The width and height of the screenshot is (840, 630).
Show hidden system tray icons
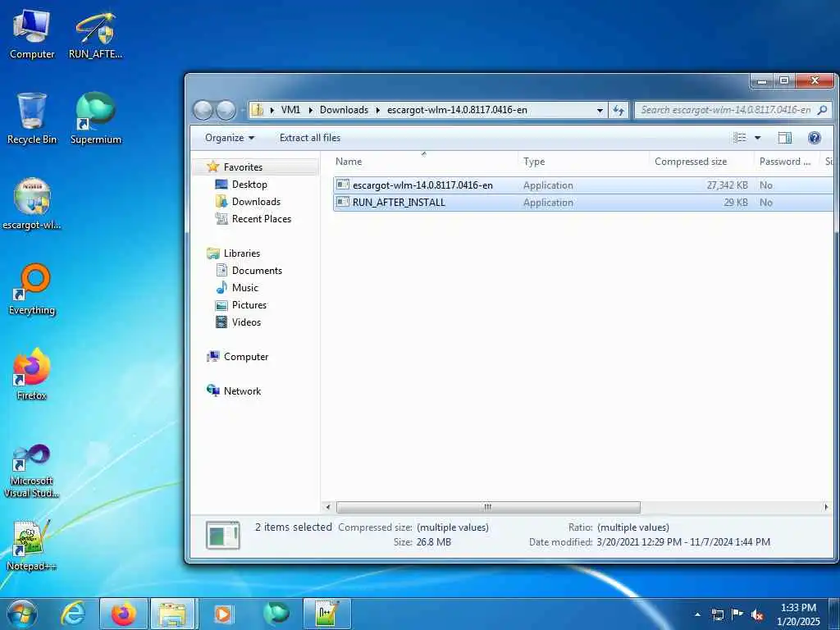tap(697, 614)
